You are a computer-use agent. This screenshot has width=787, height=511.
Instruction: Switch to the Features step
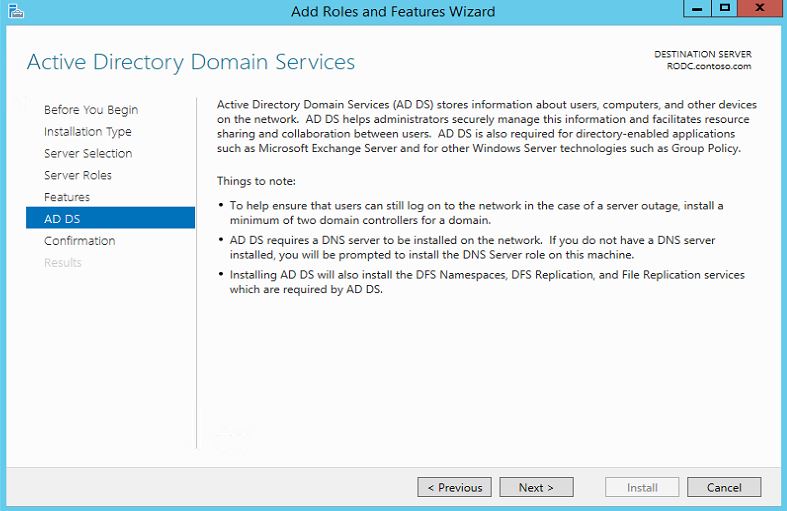tap(67, 197)
